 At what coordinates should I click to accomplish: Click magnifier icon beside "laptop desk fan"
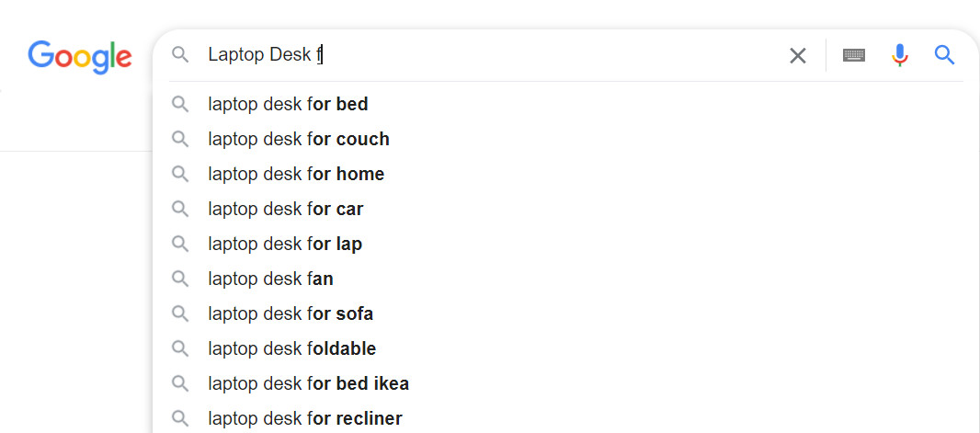pyautogui.click(x=180, y=279)
